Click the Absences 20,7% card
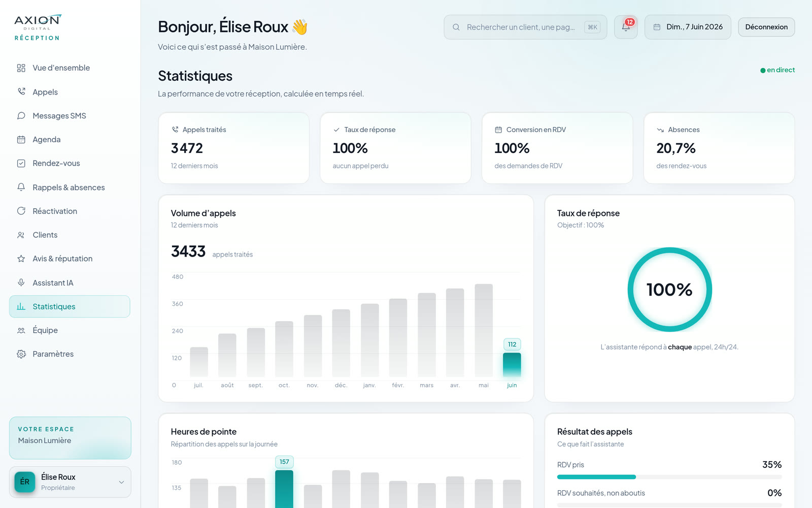This screenshot has width=812, height=508. click(719, 148)
